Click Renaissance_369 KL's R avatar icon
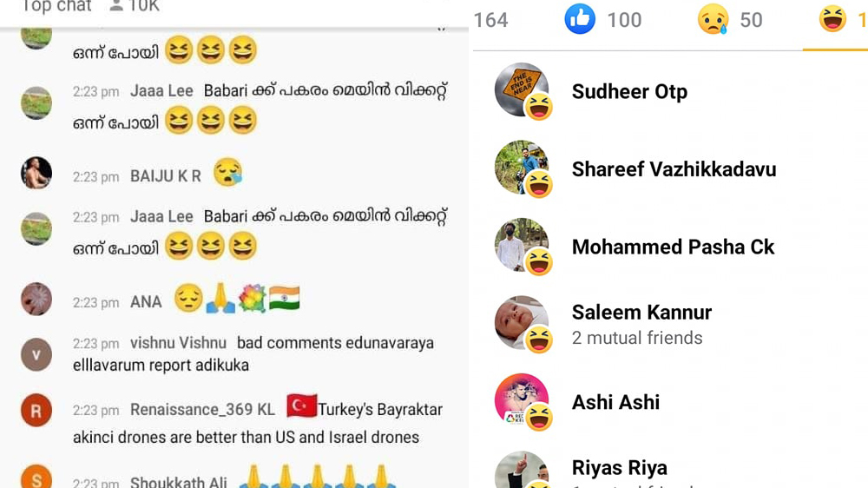 pyautogui.click(x=36, y=411)
